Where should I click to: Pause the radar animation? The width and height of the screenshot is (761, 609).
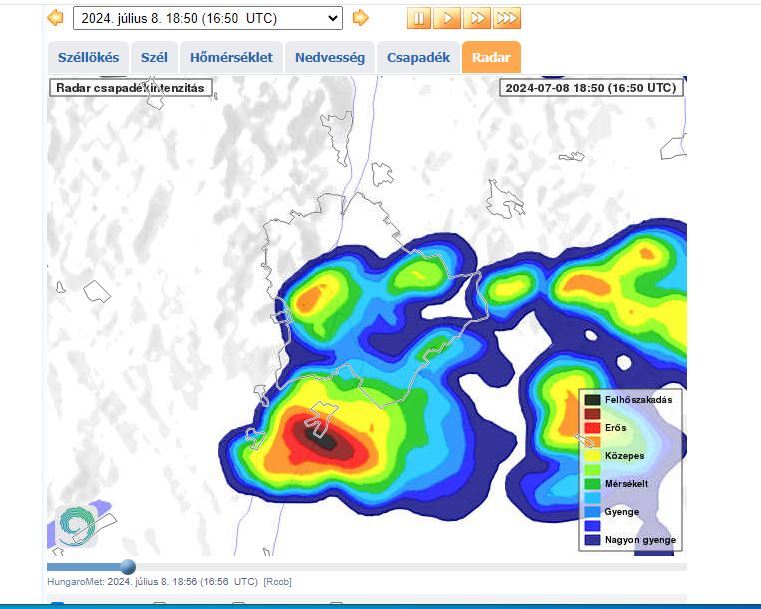click(419, 18)
